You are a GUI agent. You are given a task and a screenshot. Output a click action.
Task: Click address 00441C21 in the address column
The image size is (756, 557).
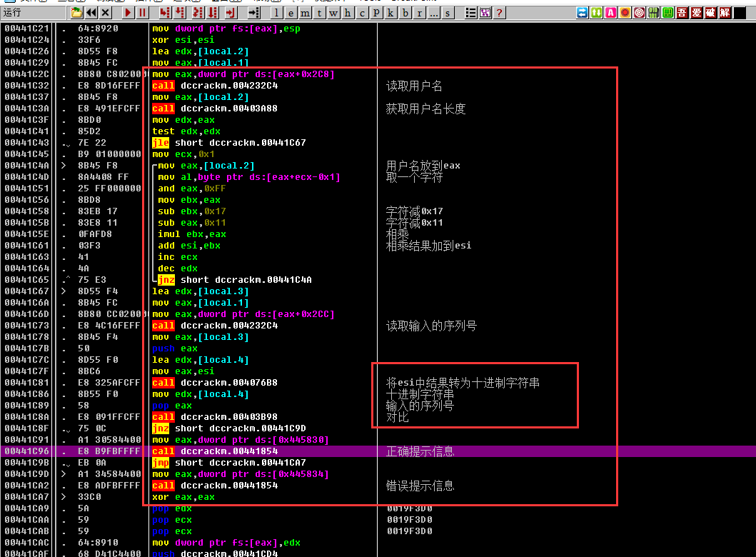(27, 29)
